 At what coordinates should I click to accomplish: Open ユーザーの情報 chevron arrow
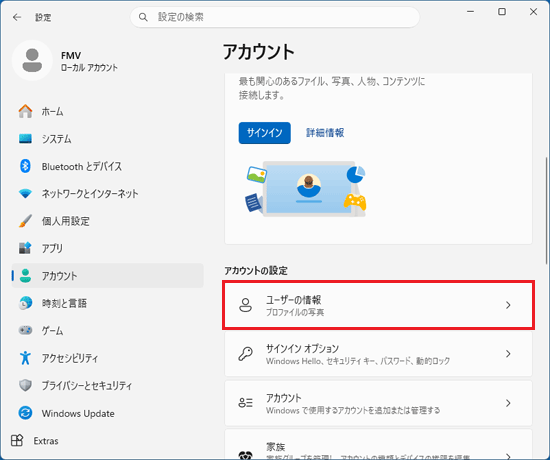pos(508,305)
